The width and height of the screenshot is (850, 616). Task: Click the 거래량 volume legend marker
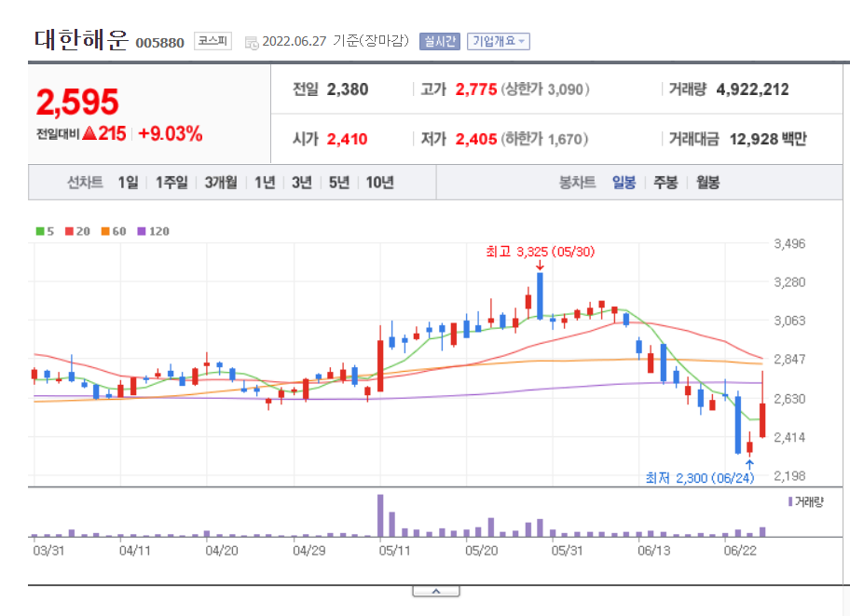790,501
